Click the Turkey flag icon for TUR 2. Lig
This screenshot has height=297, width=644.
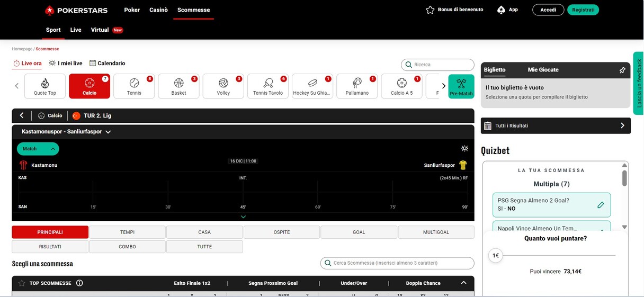coord(76,115)
